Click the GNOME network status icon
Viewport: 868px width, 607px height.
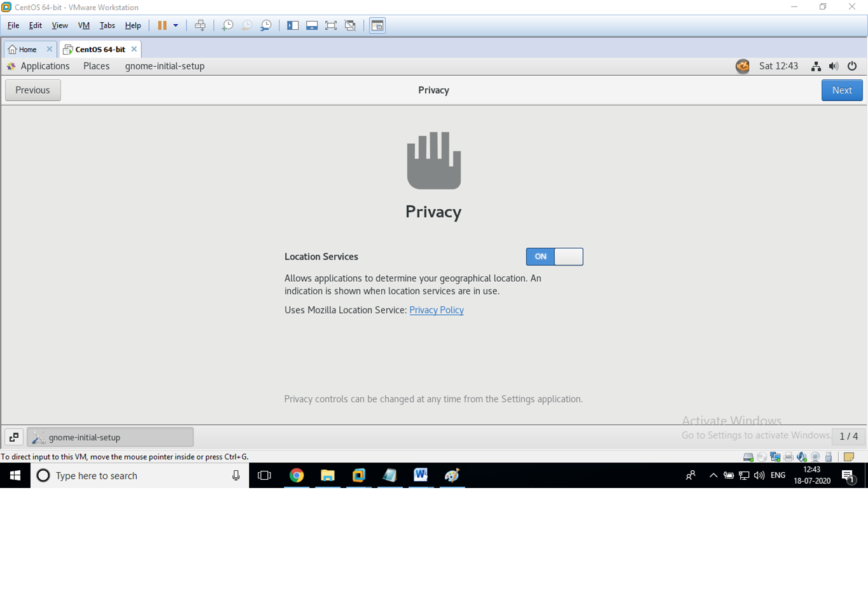click(816, 66)
